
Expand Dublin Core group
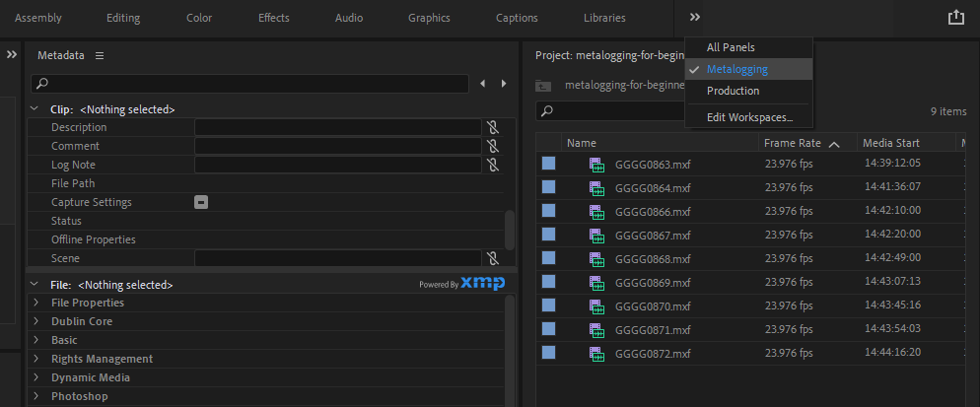coord(36,321)
